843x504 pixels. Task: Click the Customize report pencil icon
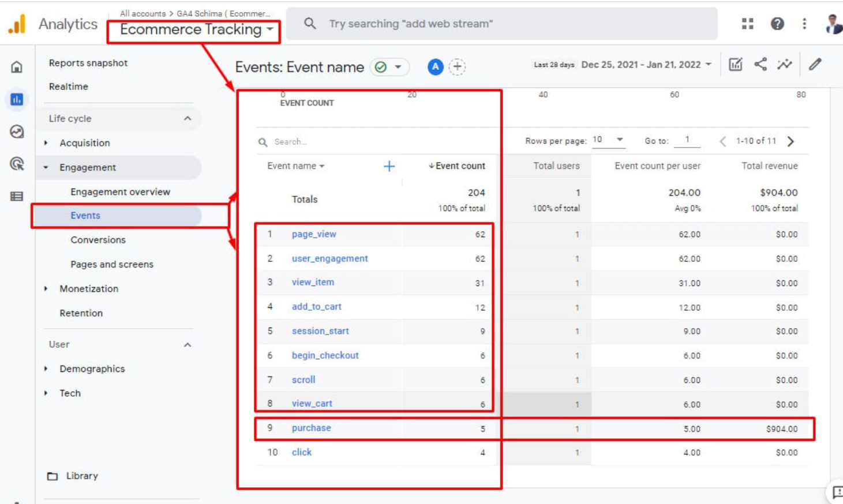click(x=815, y=65)
